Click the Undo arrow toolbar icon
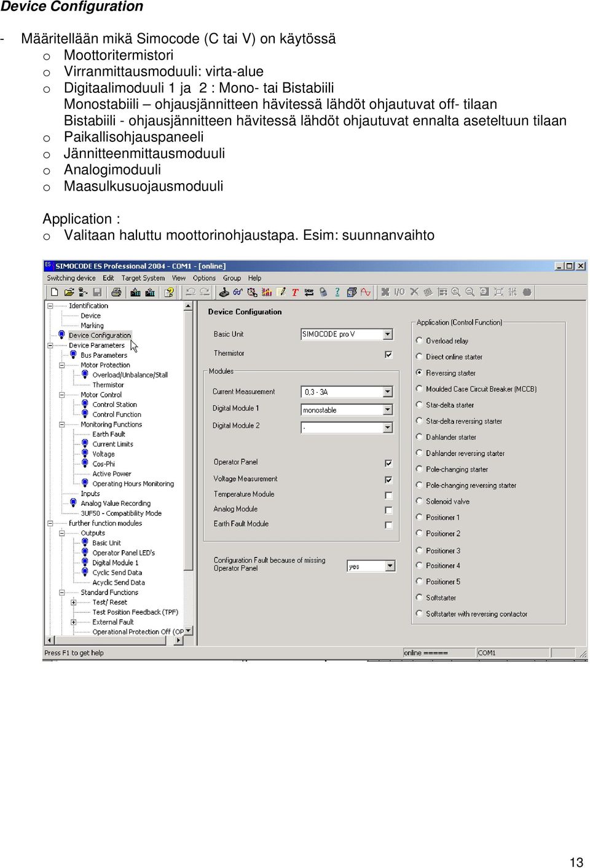 (191, 292)
